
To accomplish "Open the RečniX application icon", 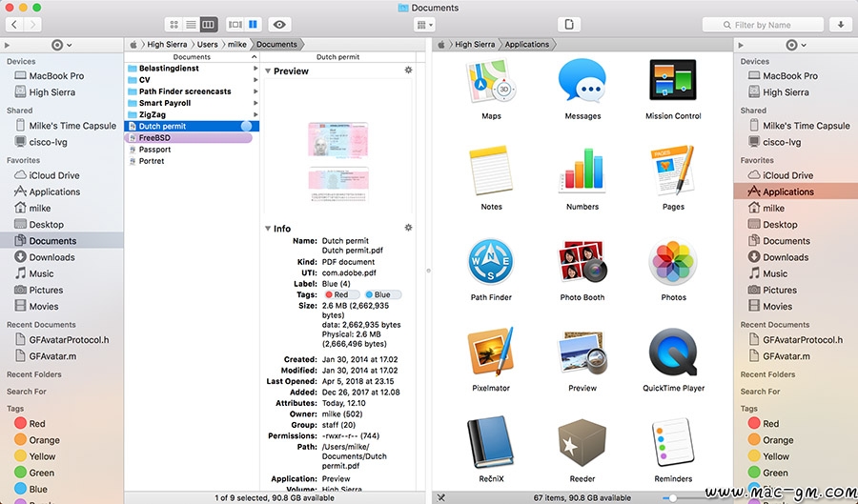I will pyautogui.click(x=491, y=443).
